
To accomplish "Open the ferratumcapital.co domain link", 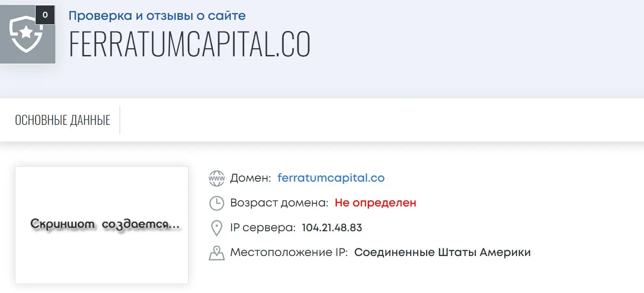I will tap(331, 178).
